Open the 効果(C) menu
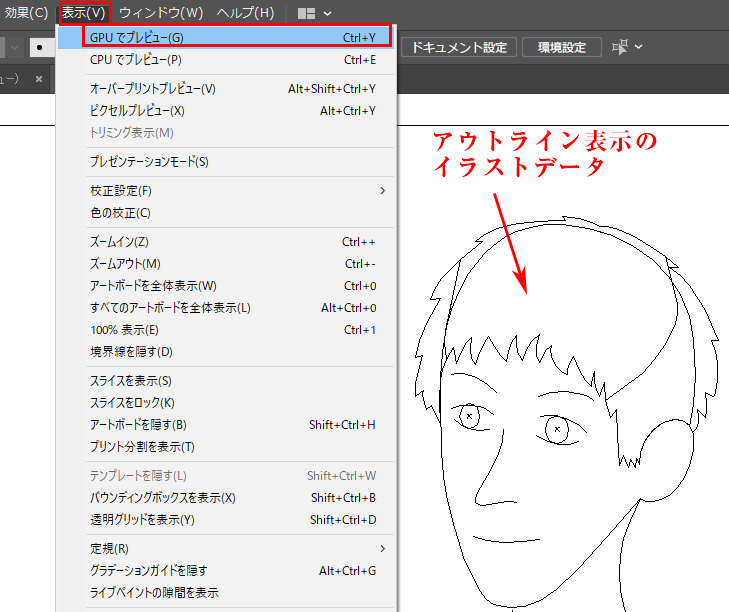Viewport: 729px width, 612px height. click(26, 13)
